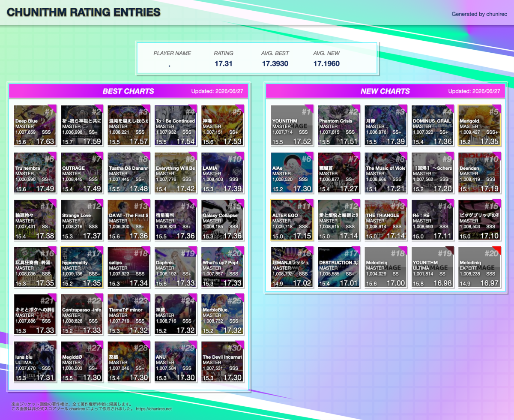Open the DOMiNUS_GRAIL chart card
This screenshot has width=514, height=420.
(432, 126)
